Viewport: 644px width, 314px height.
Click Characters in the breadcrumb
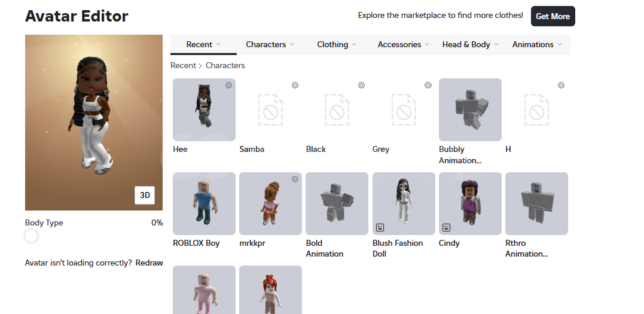[225, 65]
